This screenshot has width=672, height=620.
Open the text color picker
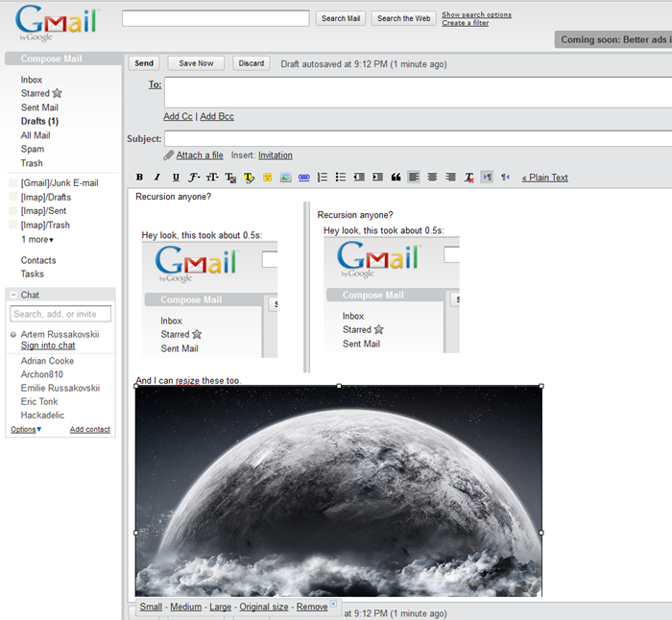pyautogui.click(x=230, y=178)
